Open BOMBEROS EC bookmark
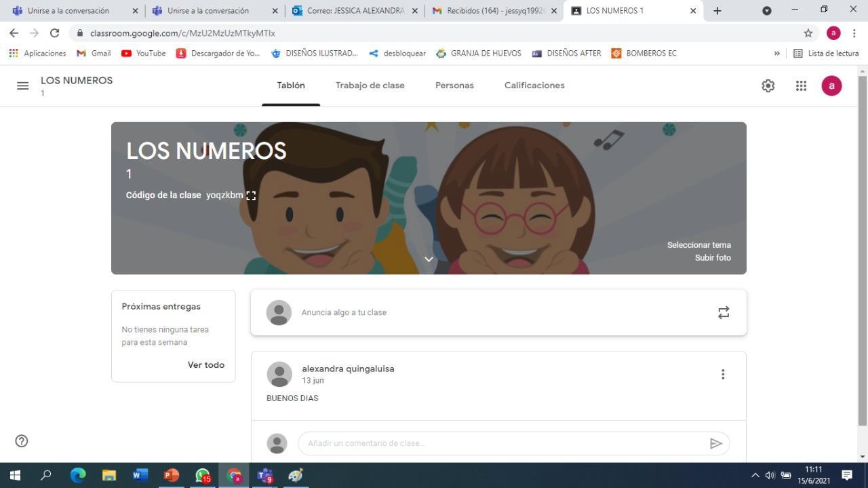This screenshot has width=868, height=488. (644, 53)
